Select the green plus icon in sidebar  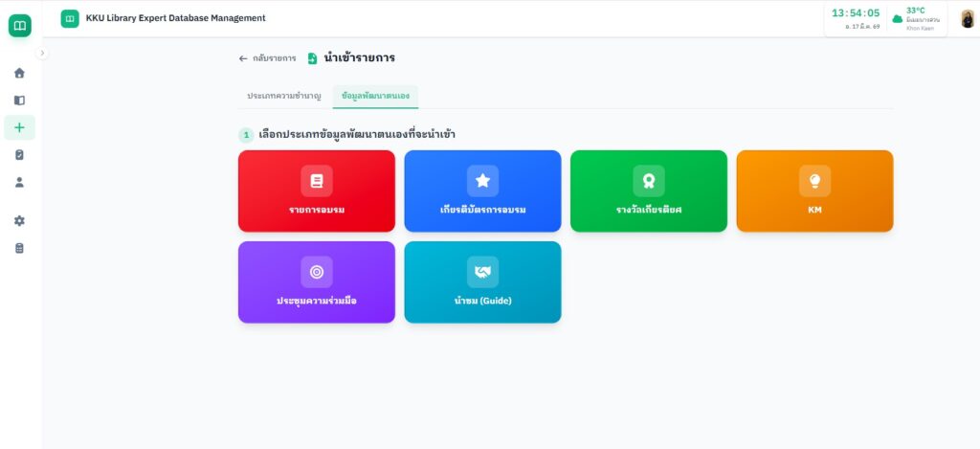(x=19, y=127)
